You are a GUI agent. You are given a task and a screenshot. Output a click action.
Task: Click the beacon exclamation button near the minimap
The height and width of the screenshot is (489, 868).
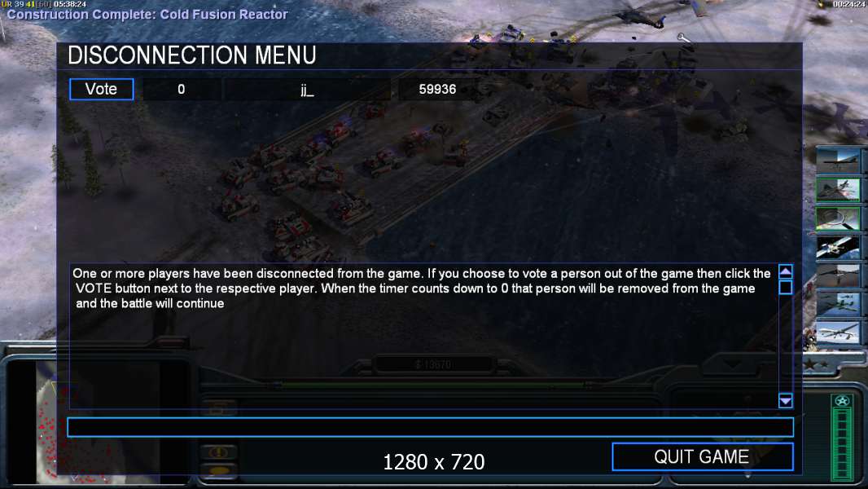[x=219, y=452]
